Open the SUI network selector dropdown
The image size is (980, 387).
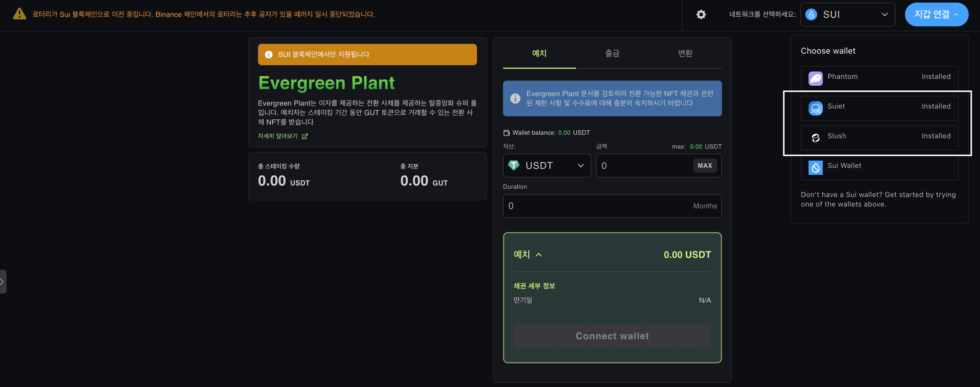[x=847, y=14]
